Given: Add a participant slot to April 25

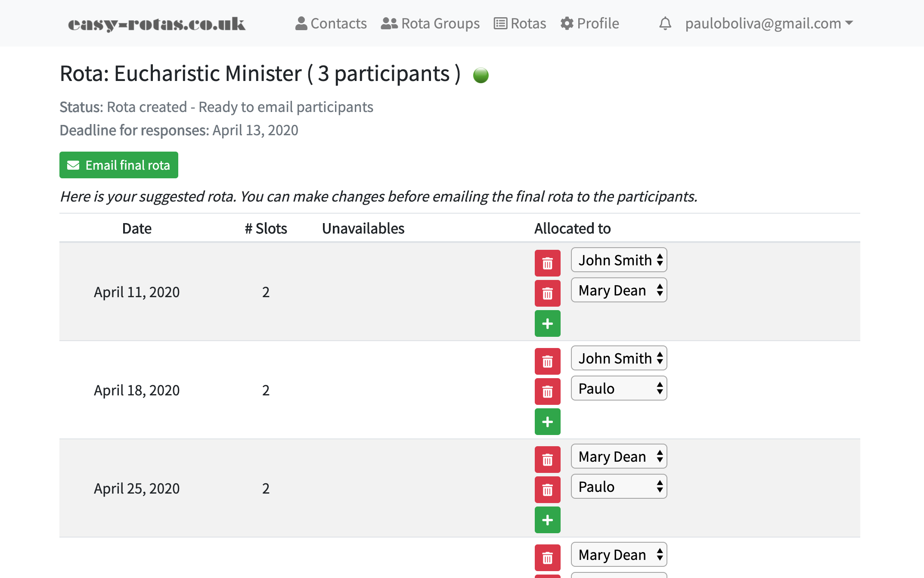Looking at the screenshot, I should 547,520.
